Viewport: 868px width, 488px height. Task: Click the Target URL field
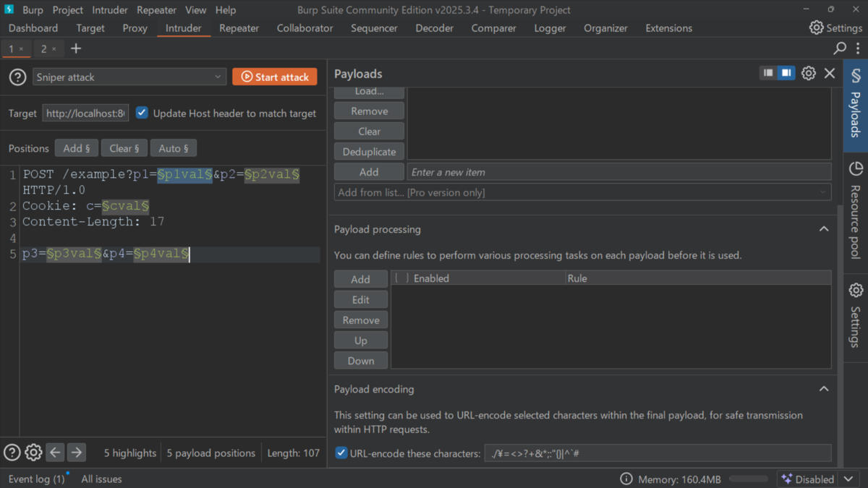[85, 114]
